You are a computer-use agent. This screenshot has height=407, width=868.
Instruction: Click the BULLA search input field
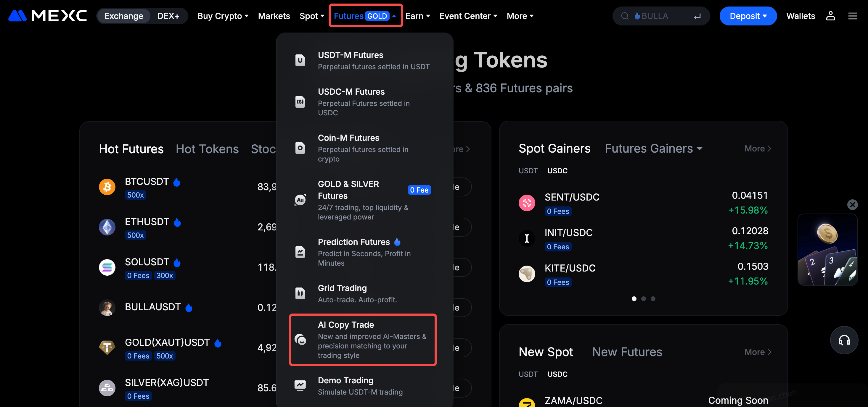pos(660,16)
